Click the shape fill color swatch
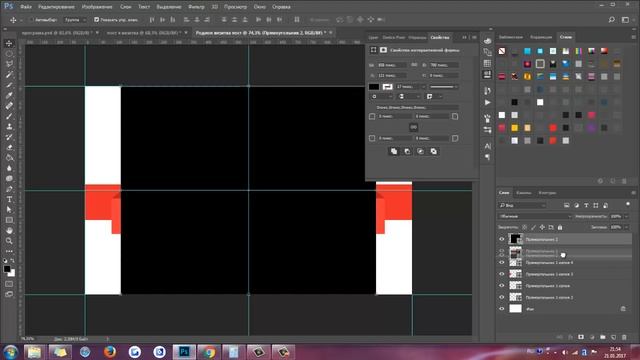 [374, 87]
